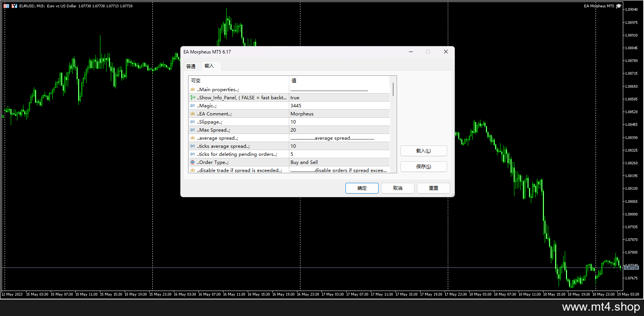
Task: Click the integer icon beside Magic
Action: pos(192,106)
